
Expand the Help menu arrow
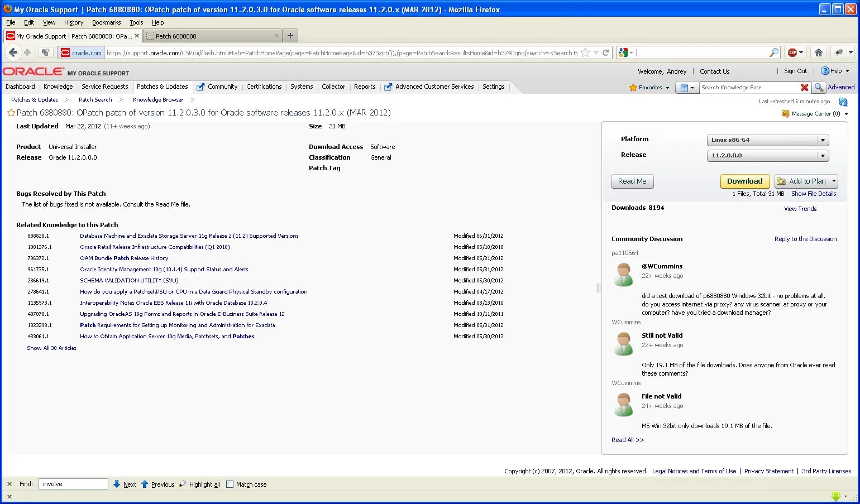(847, 71)
